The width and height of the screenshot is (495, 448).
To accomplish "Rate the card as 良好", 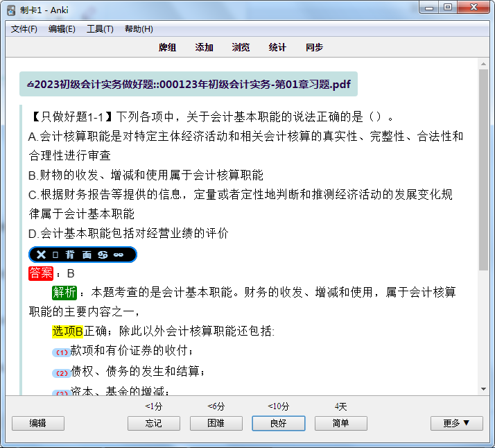I will point(278,423).
